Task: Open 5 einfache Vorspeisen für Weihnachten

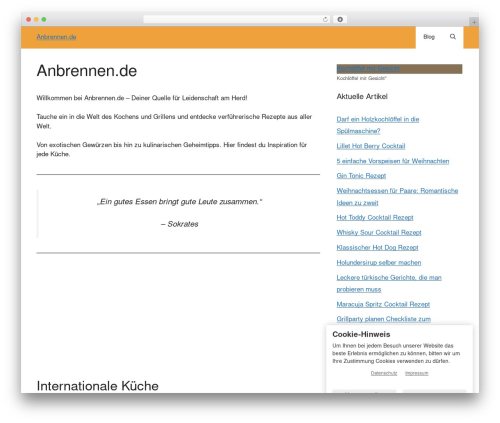Action: coord(393,161)
